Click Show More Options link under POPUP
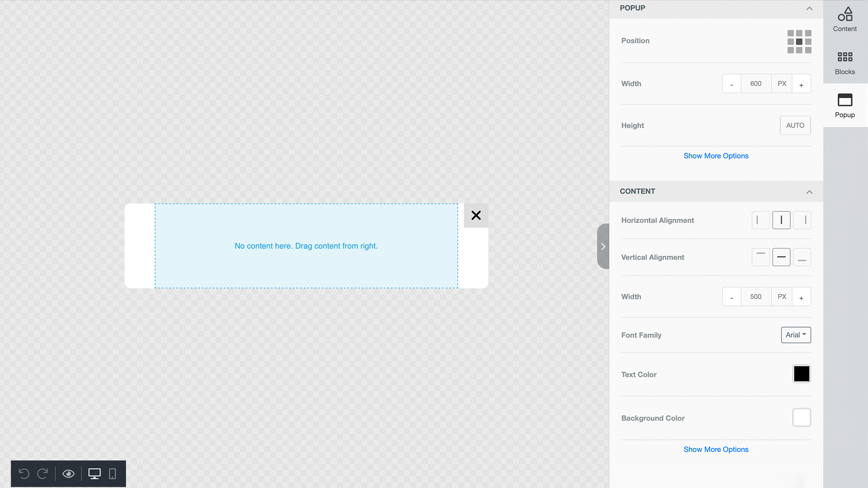The image size is (868, 488). click(715, 155)
